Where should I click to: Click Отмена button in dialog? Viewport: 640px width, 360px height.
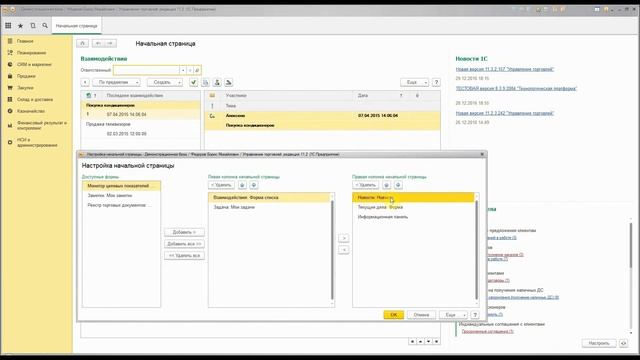click(x=421, y=315)
